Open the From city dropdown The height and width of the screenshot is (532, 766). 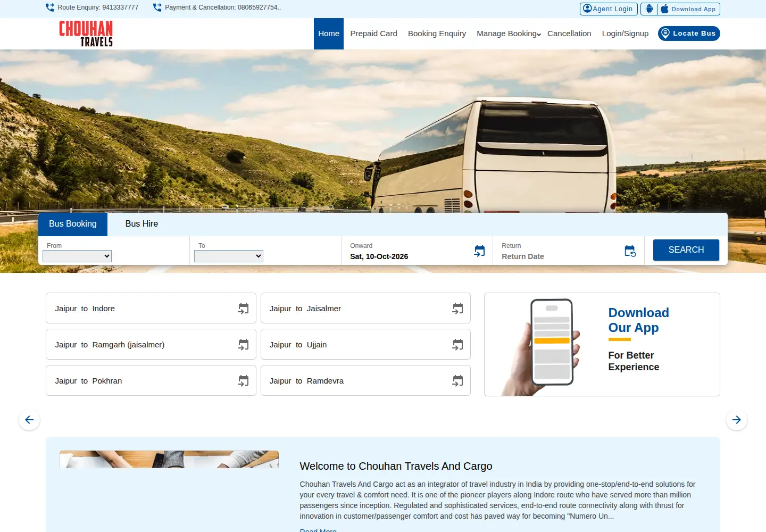(x=77, y=256)
